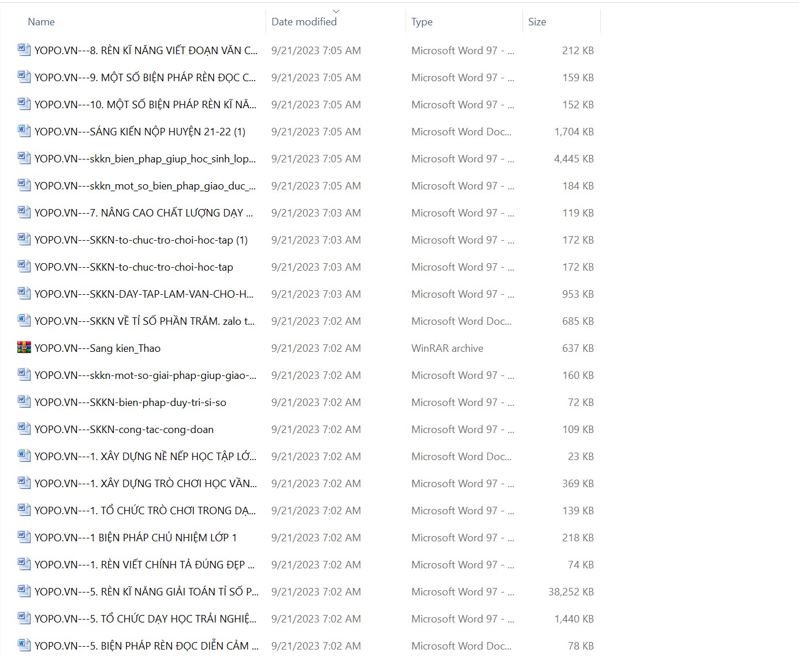This screenshot has width=799, height=672.
Task: Click the '78 KB' size cell
Action: pos(581,646)
